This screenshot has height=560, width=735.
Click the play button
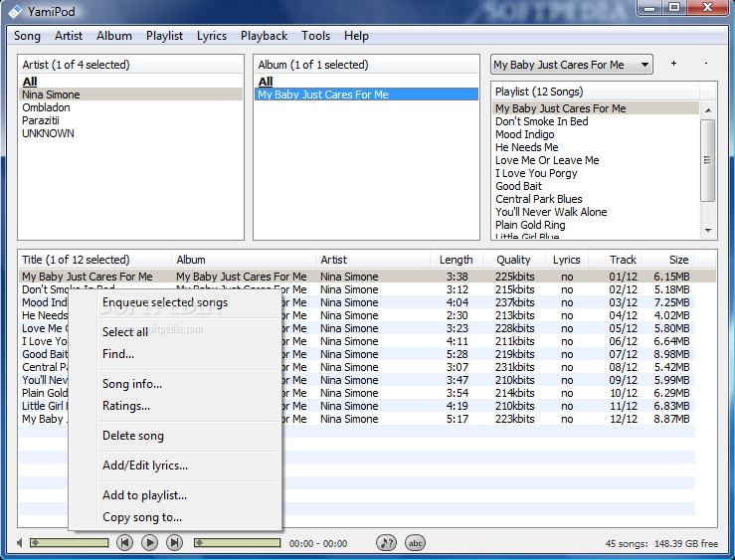point(149,543)
